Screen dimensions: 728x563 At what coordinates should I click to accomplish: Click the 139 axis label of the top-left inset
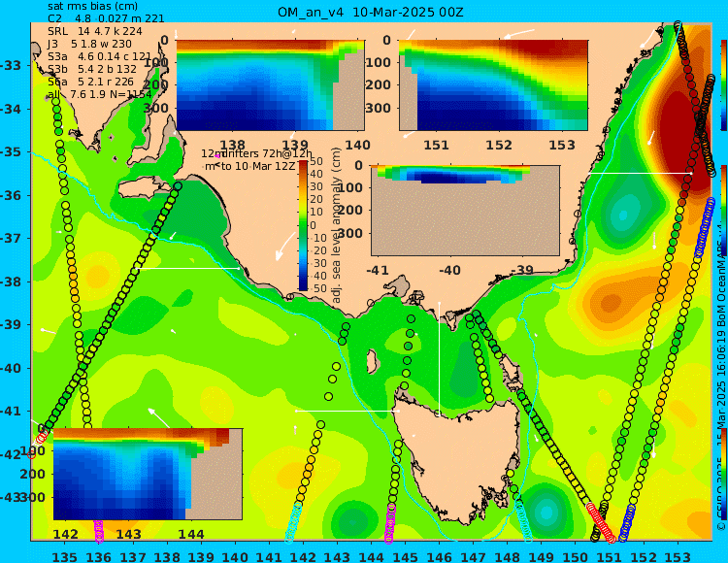coord(295,145)
